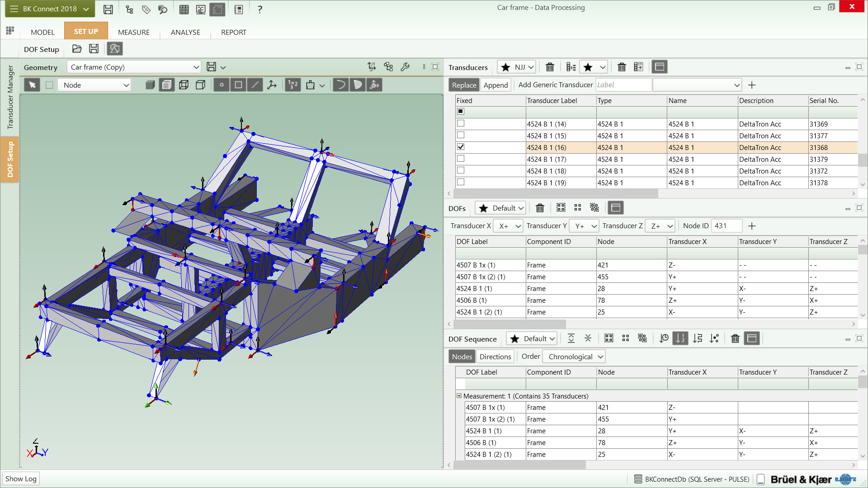The height and width of the screenshot is (488, 868).
Task: Select the arrow pointer selection tool
Action: (x=32, y=85)
